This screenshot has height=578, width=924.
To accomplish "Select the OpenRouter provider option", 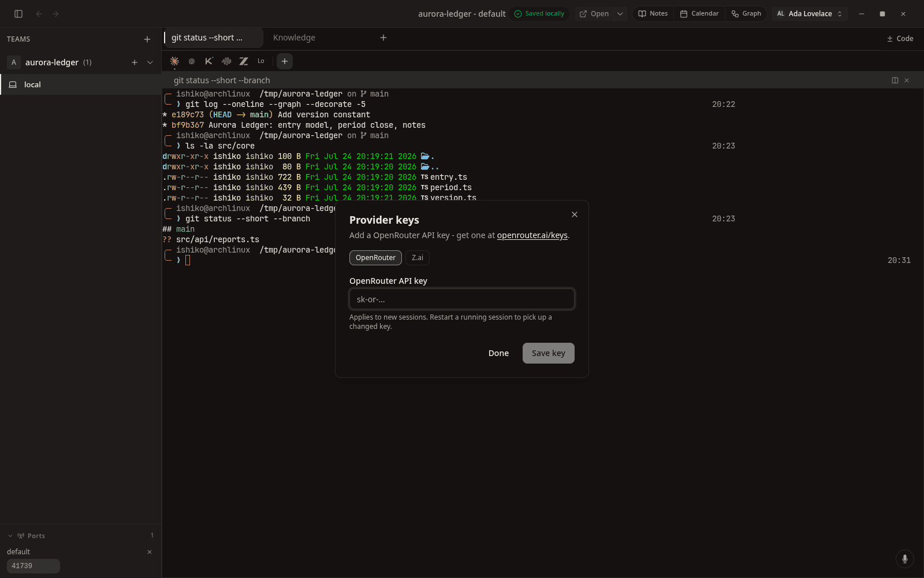I will [375, 258].
